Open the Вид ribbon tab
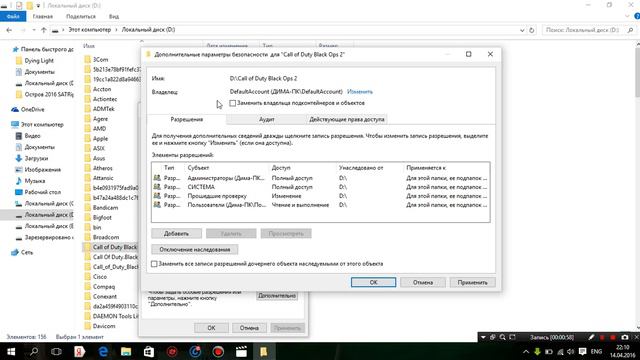This screenshot has width=640, height=360. 114,16
